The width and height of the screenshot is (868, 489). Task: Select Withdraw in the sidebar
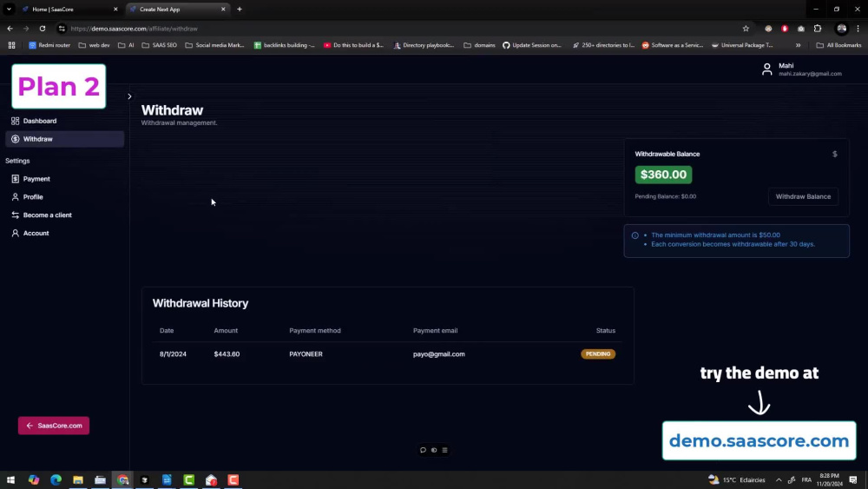(x=65, y=139)
